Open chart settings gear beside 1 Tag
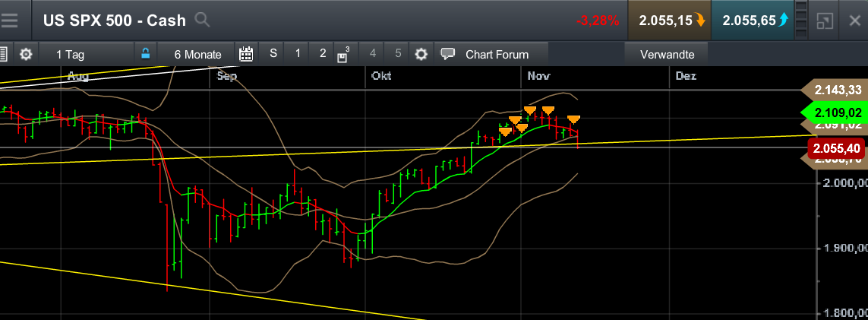Screen dimensions: 868x320 (26, 54)
